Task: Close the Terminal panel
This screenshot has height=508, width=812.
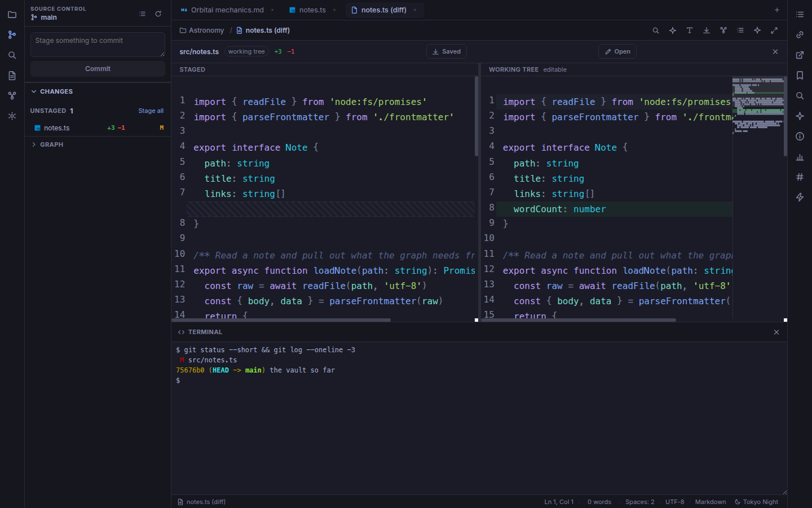Action: [776, 332]
